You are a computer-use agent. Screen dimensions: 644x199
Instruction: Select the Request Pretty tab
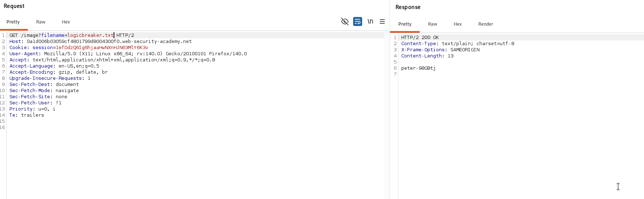[x=13, y=22]
